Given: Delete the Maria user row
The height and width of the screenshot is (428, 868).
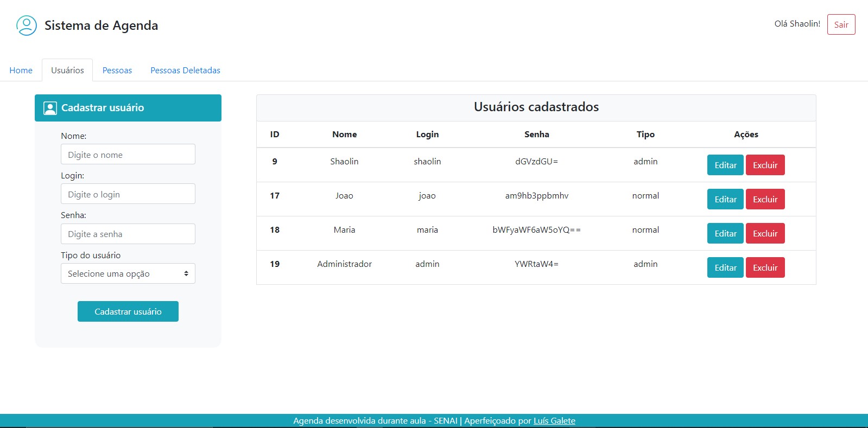Looking at the screenshot, I should pyautogui.click(x=765, y=233).
